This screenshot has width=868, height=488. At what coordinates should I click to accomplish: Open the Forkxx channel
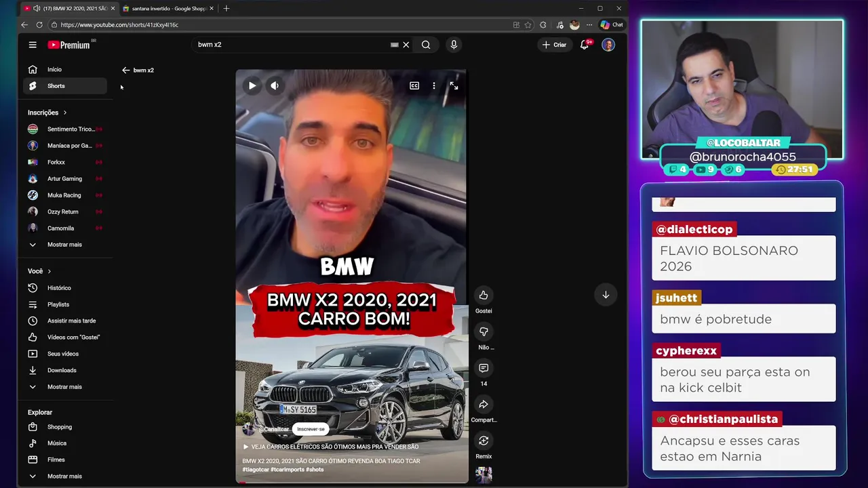65,162
